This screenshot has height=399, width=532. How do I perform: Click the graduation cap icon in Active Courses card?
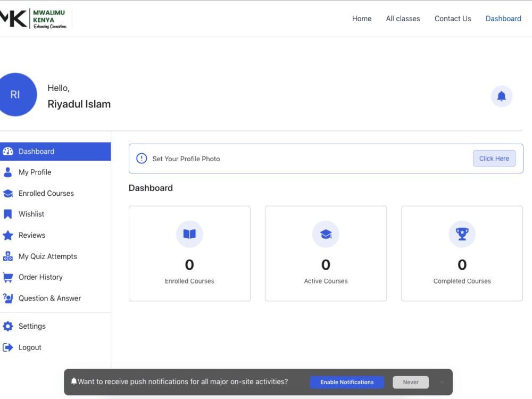pyautogui.click(x=326, y=234)
